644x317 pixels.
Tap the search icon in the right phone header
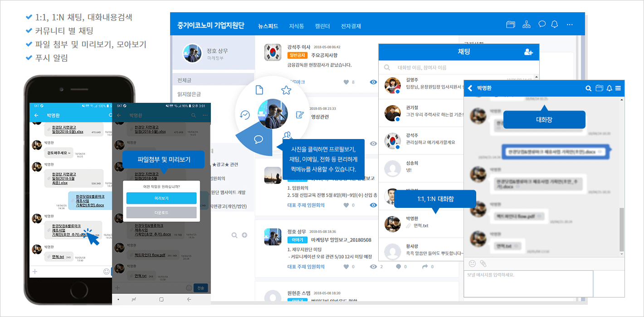194,115
